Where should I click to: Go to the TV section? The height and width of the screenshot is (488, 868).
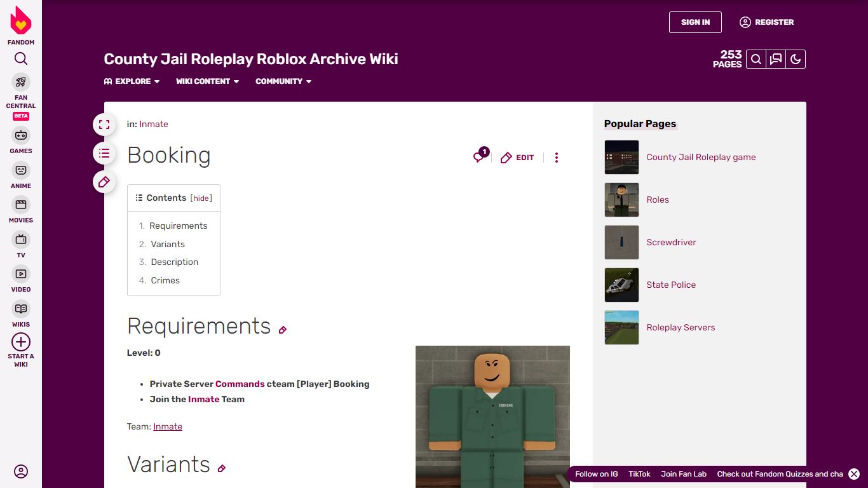pyautogui.click(x=21, y=245)
